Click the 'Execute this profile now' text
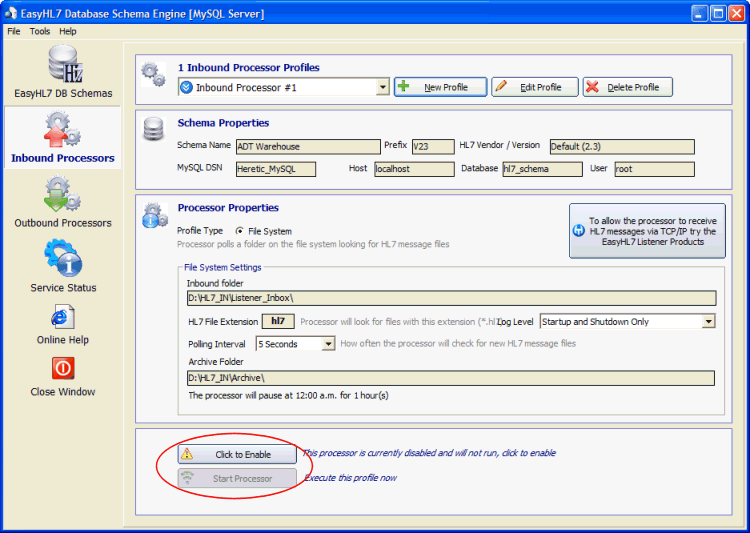This screenshot has height=533, width=750. [x=350, y=477]
